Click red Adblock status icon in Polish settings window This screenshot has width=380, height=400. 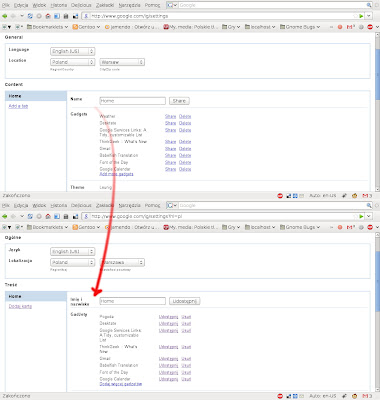tap(280, 396)
